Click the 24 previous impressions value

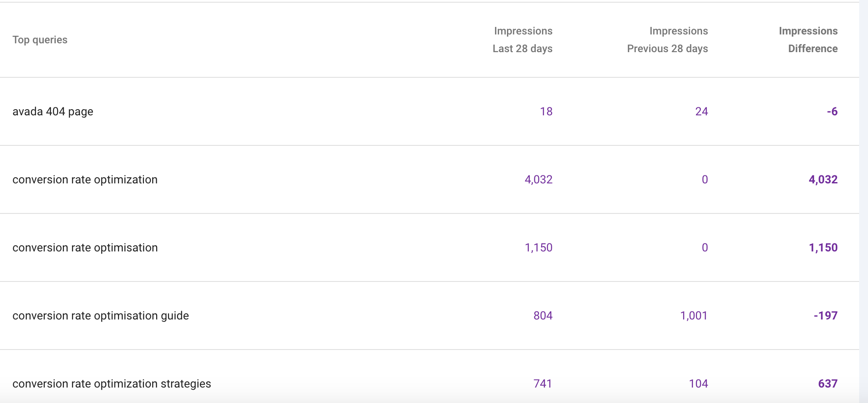coord(701,111)
